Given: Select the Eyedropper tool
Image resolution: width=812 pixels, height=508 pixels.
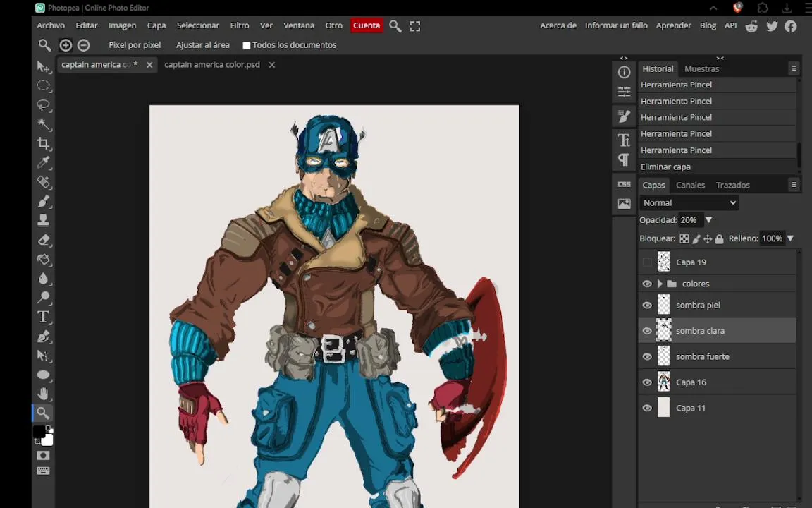Looking at the screenshot, I should click(44, 163).
